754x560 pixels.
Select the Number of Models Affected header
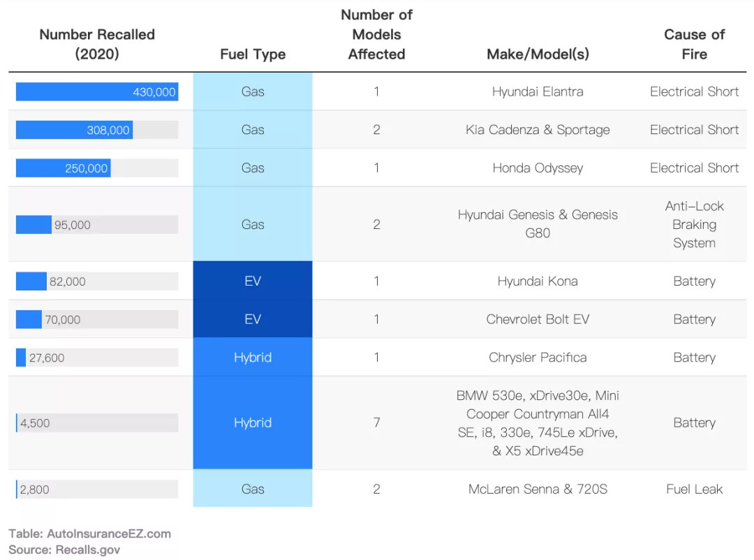point(376,34)
